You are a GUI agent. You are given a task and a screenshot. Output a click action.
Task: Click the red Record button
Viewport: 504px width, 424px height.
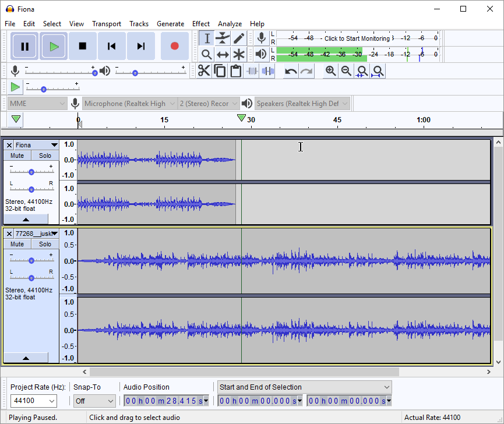tap(174, 46)
